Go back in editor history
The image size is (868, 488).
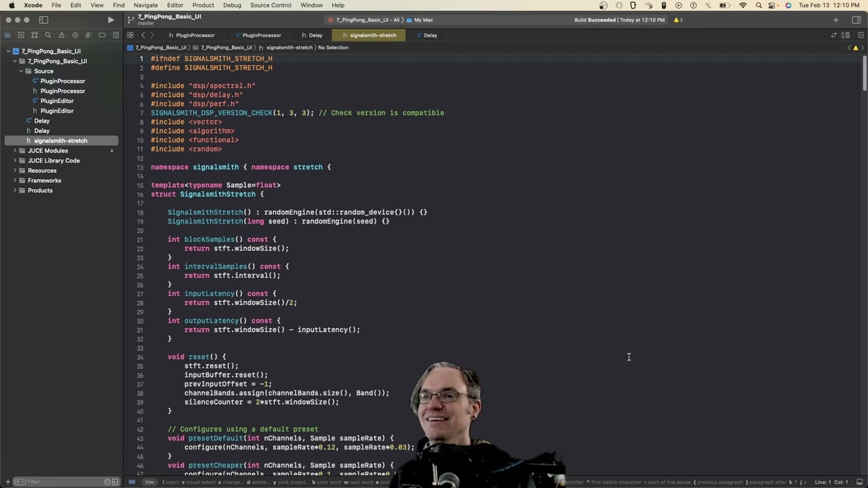pos(143,35)
